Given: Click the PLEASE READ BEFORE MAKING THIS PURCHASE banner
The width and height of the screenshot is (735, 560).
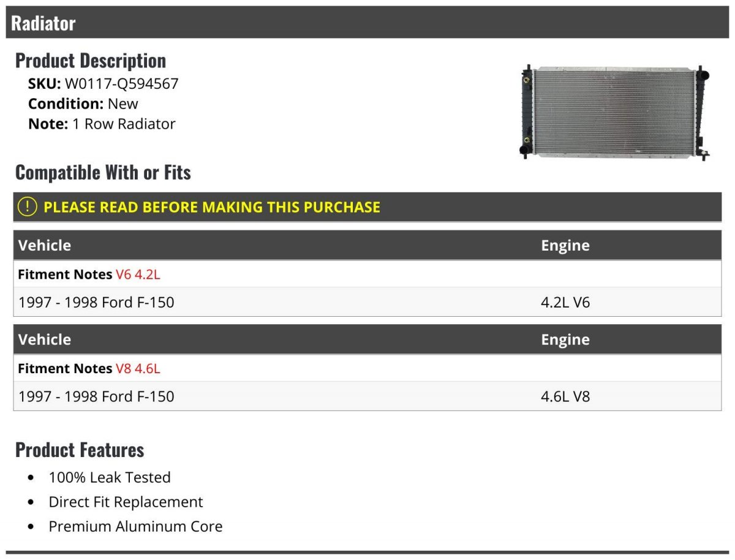Looking at the screenshot, I should click(x=211, y=207).
